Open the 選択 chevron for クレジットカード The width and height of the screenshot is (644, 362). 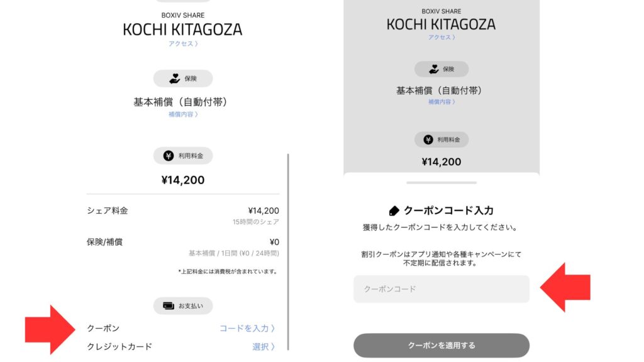tap(264, 346)
